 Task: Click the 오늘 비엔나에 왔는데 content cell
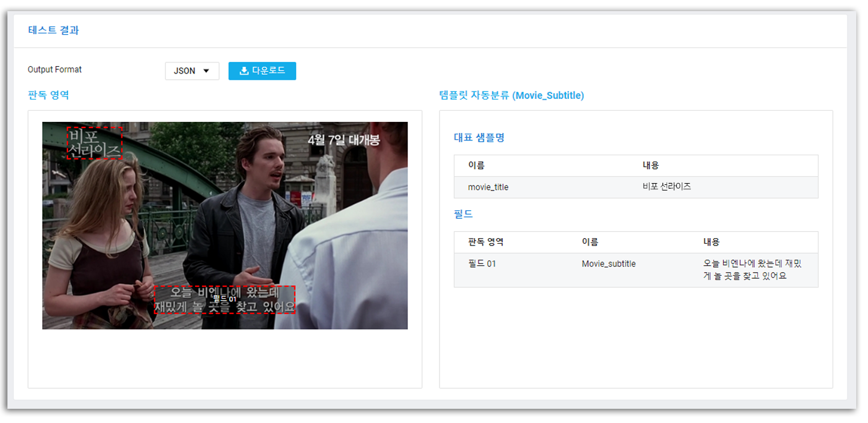(x=752, y=270)
